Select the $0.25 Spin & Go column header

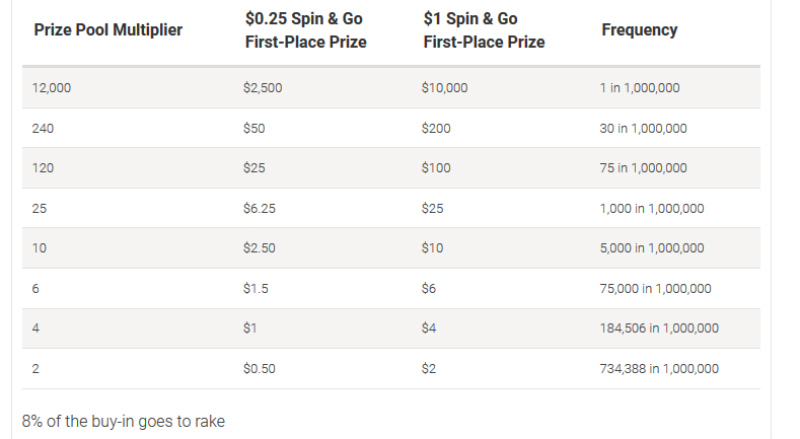point(305,30)
